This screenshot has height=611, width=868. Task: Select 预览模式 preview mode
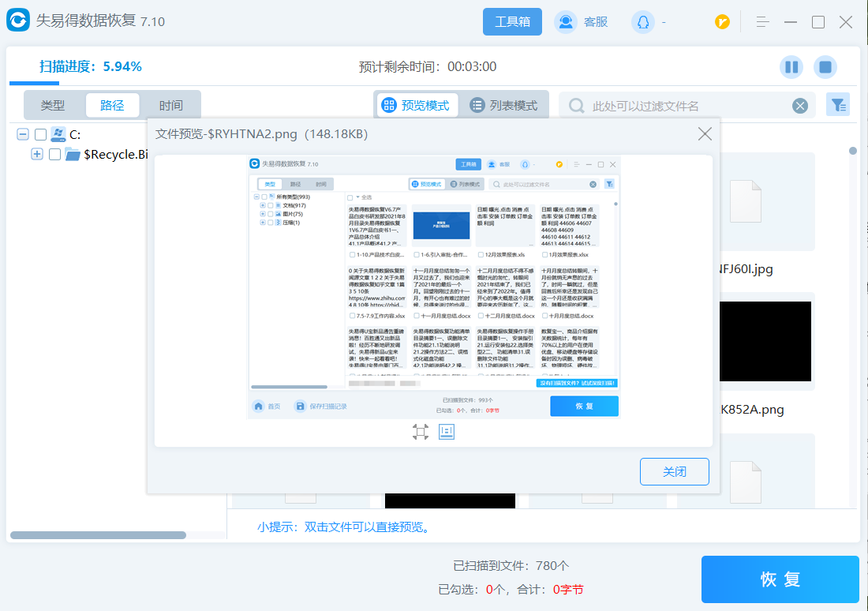[417, 105]
